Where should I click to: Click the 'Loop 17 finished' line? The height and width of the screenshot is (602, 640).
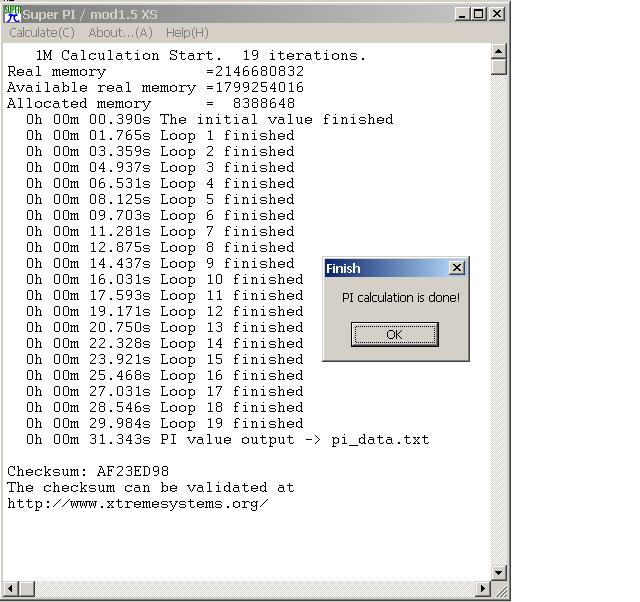click(x=164, y=391)
